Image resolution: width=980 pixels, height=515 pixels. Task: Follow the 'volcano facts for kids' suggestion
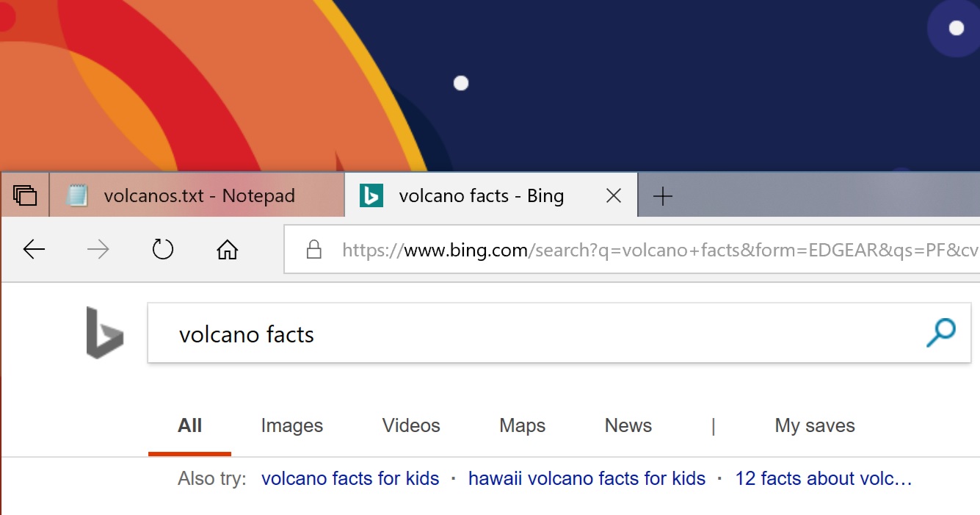350,479
